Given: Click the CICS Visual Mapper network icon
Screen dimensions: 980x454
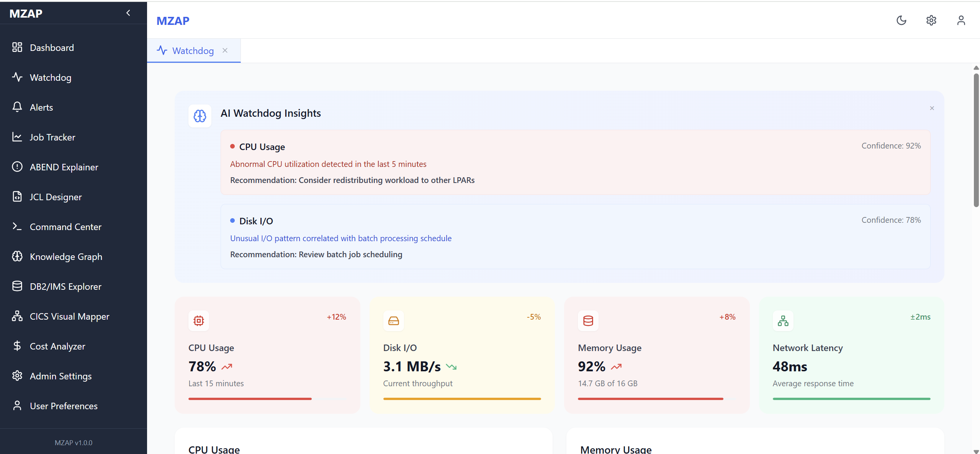Looking at the screenshot, I should (17, 316).
